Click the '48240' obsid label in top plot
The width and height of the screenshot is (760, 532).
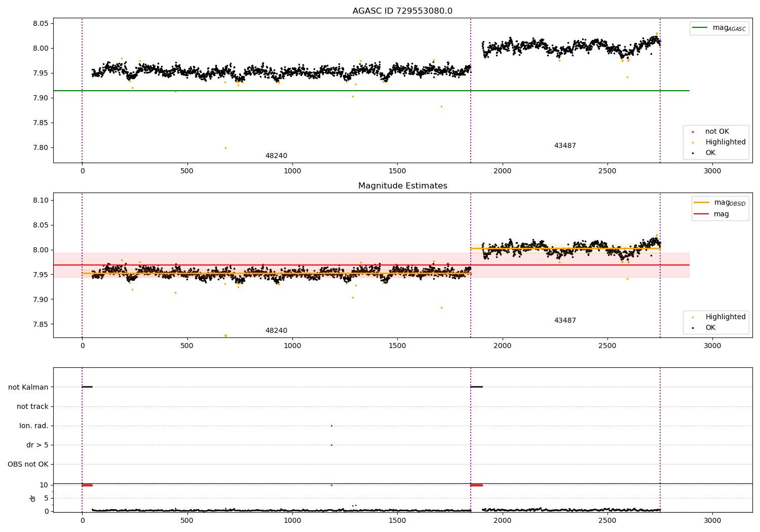(276, 156)
